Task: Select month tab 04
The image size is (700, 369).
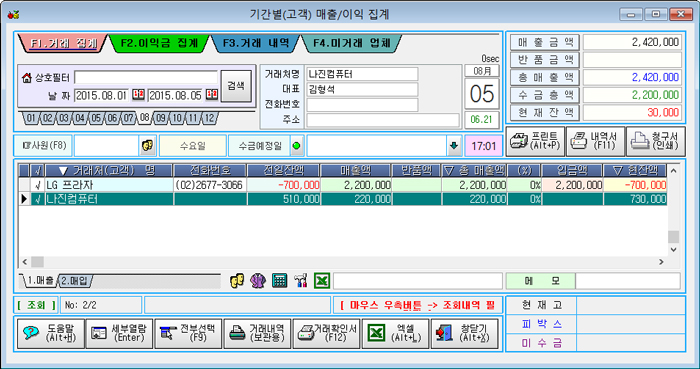Action: [x=80, y=118]
